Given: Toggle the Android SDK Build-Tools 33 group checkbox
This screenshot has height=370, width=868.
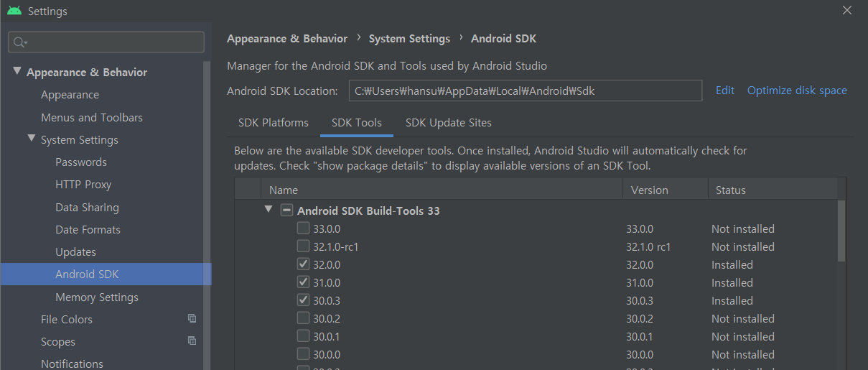Looking at the screenshot, I should click(286, 211).
